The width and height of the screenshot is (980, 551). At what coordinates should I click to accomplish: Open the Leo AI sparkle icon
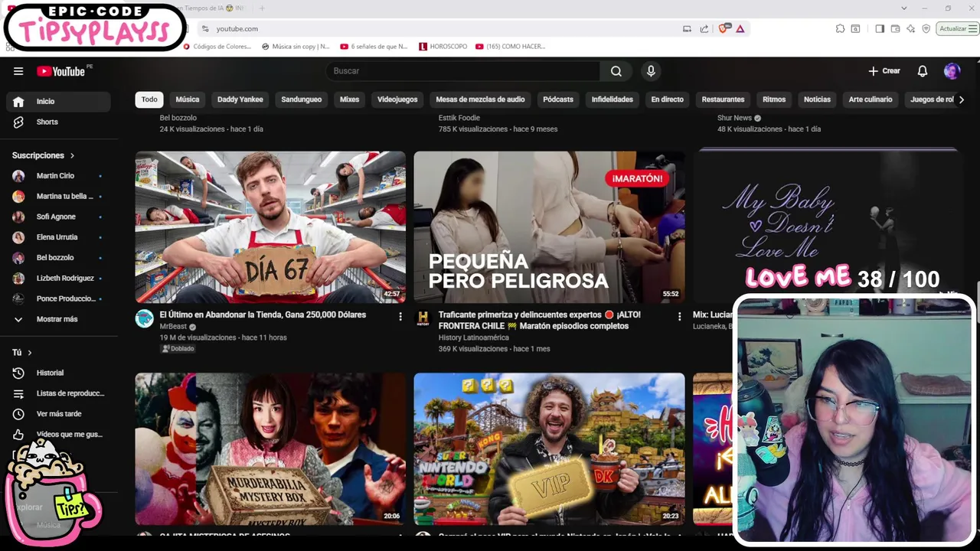[910, 28]
